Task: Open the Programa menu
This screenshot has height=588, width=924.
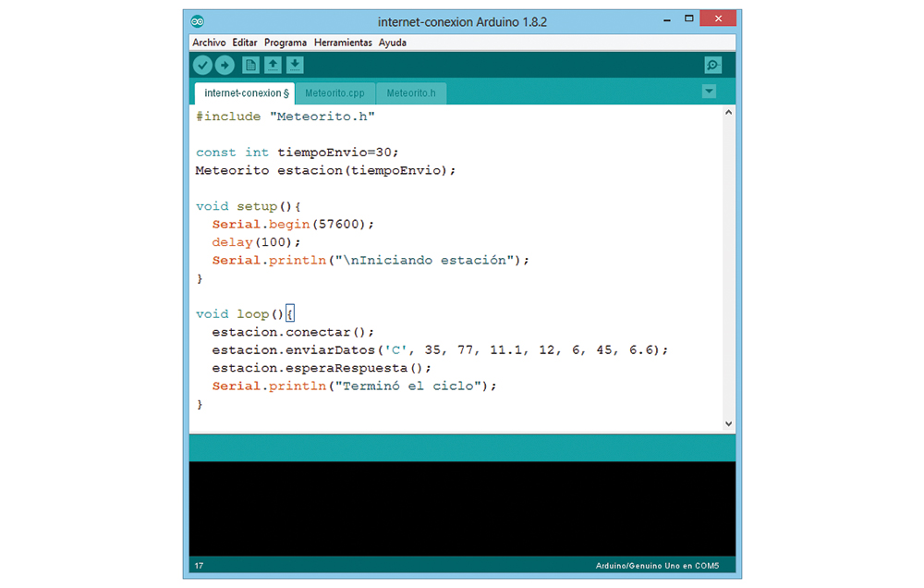Action: point(286,43)
